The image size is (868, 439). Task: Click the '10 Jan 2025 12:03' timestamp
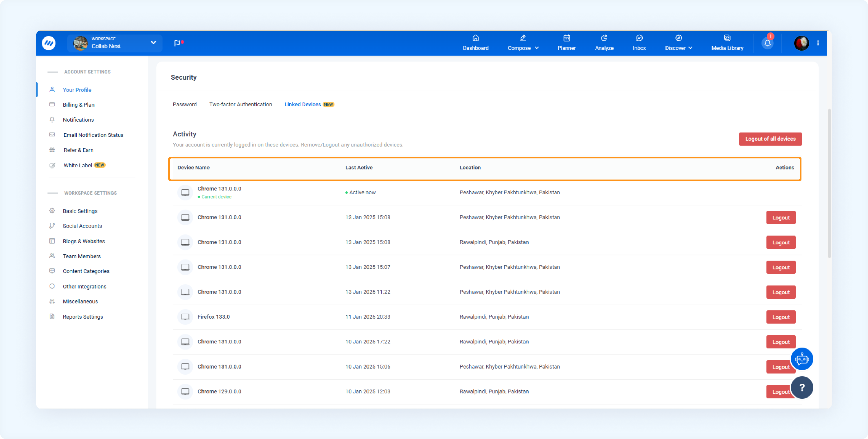(x=368, y=392)
